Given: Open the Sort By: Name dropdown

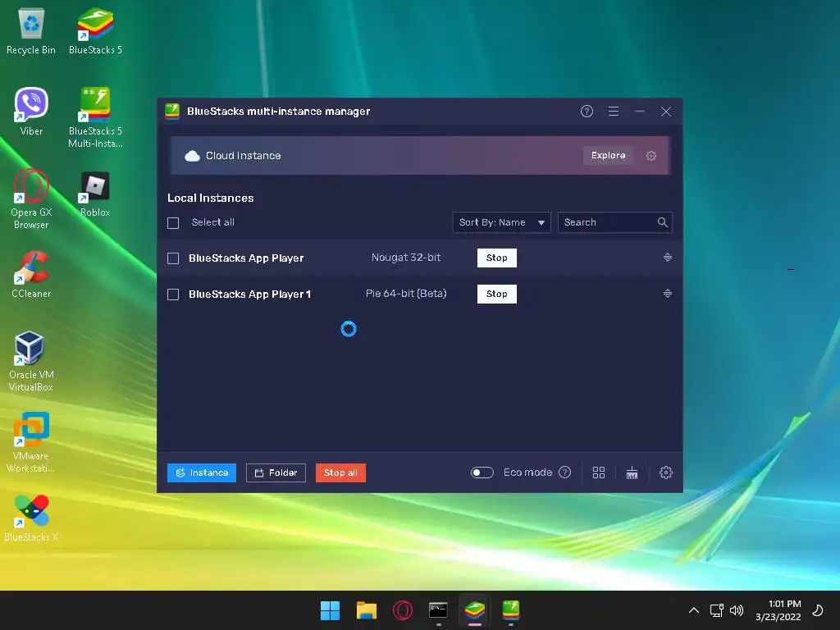Looking at the screenshot, I should 501,222.
